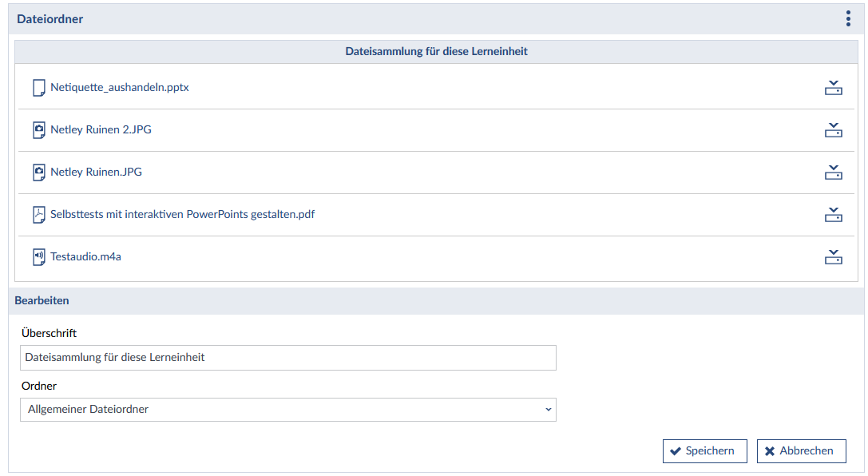Click the Abbrechen button
This screenshot has height=476, width=868.
(801, 451)
